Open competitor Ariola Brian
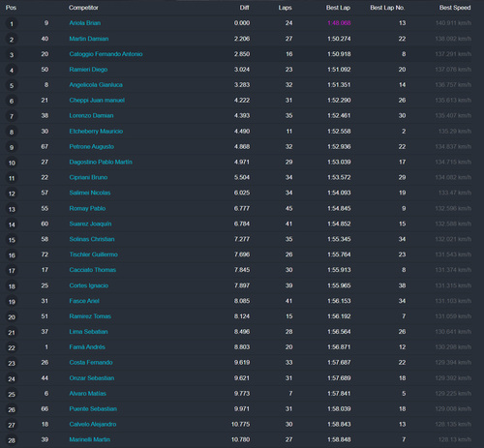The height and width of the screenshot is (448, 484). tap(85, 23)
